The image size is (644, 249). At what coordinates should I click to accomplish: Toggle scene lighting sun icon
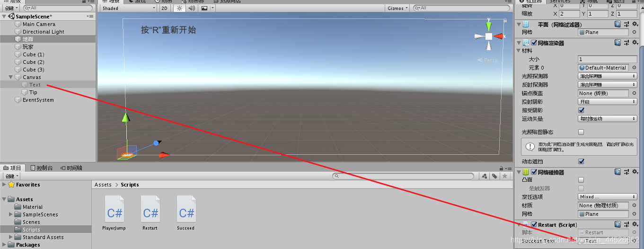click(180, 8)
